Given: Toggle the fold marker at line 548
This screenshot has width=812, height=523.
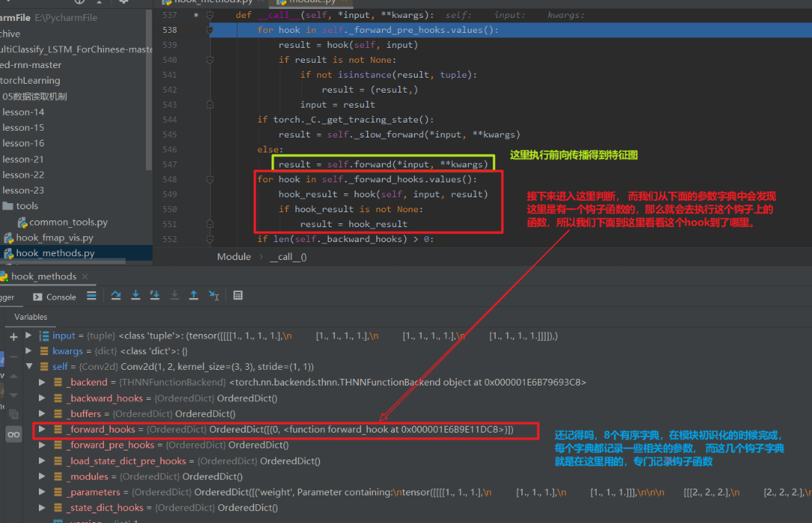Looking at the screenshot, I should coord(210,179).
